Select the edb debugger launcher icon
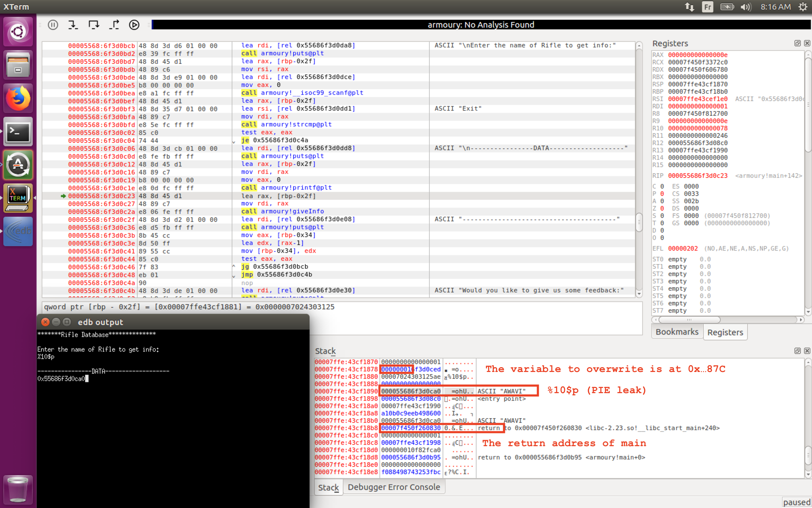Screen dimensions: 812x508 coord(18,231)
